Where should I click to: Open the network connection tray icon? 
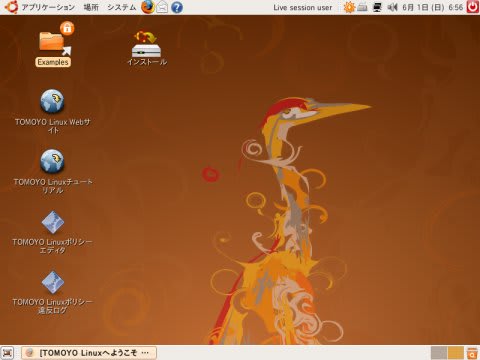[377, 7]
